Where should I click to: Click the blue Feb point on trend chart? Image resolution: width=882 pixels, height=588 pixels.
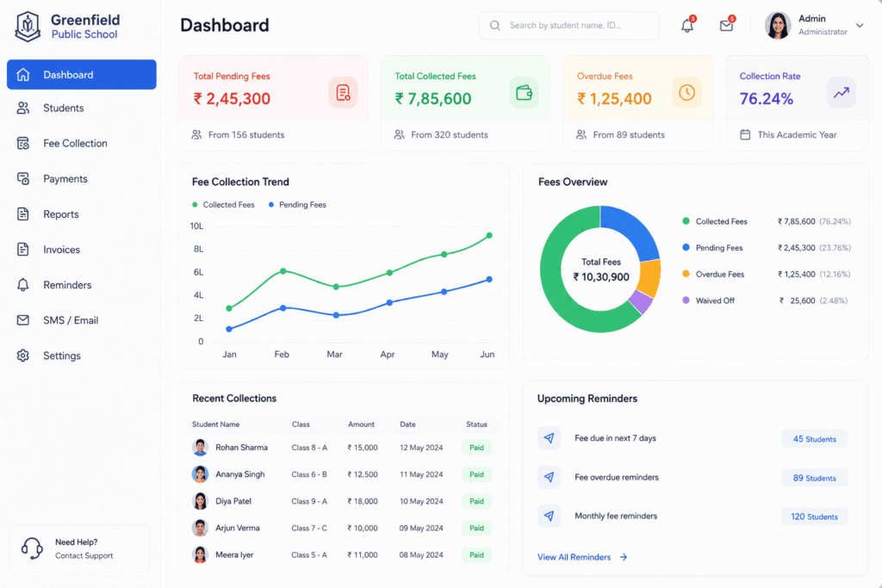(x=283, y=308)
